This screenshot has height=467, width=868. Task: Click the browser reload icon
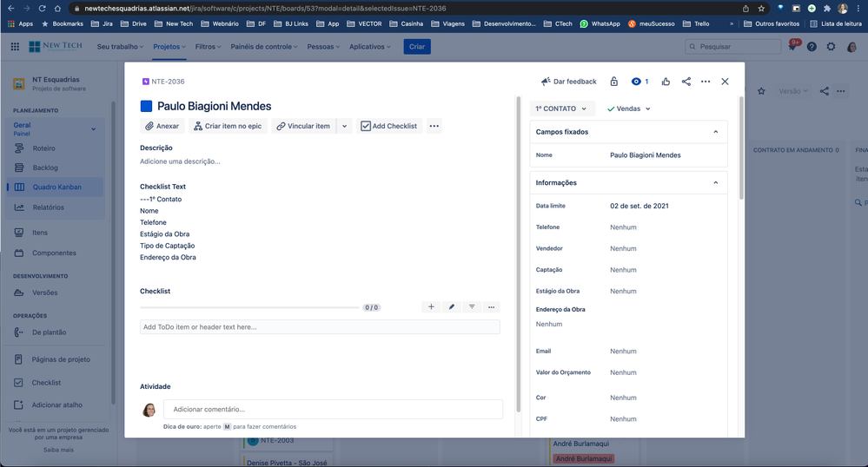point(42,9)
